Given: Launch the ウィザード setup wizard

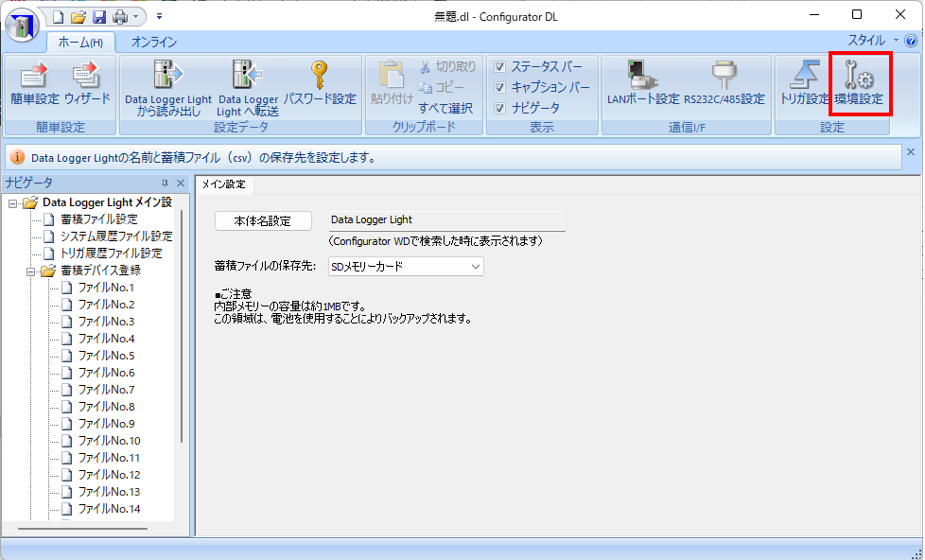Looking at the screenshot, I should [84, 83].
